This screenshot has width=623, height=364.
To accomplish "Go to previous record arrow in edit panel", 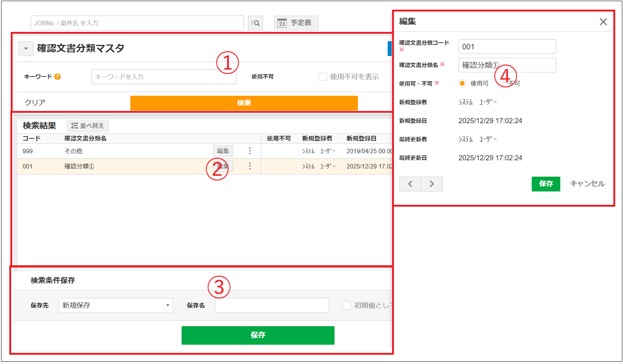I will pos(410,184).
